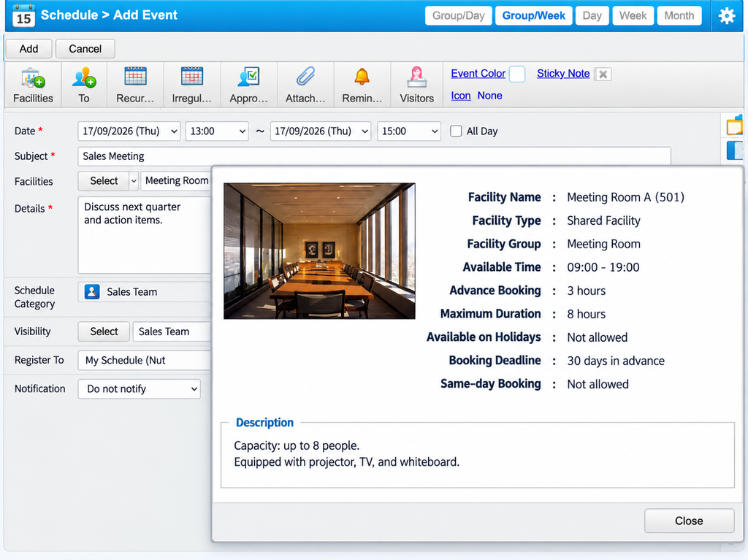This screenshot has width=748, height=560.
Task: Close the facility details popup
Action: (x=689, y=521)
